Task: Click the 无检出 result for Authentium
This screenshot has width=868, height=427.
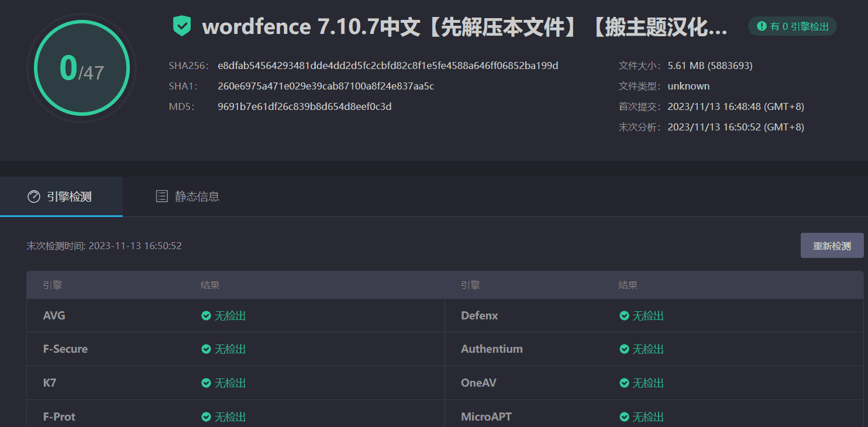Action: (x=648, y=349)
